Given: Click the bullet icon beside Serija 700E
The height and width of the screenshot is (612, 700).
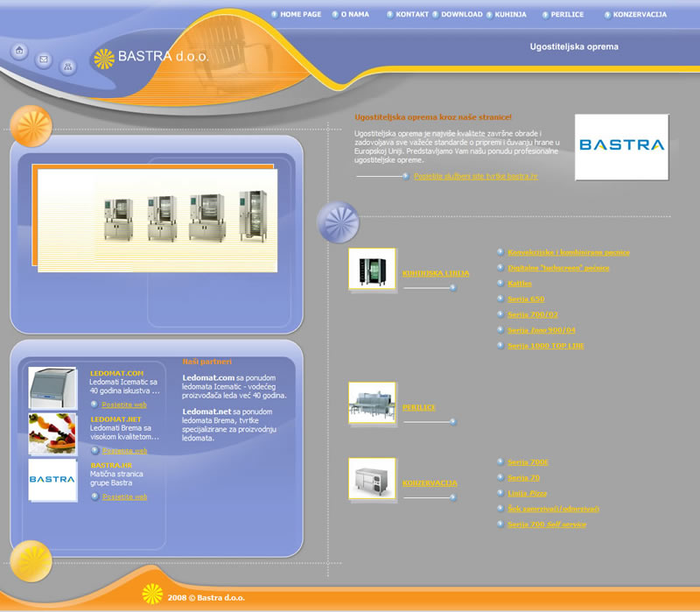Looking at the screenshot, I should point(500,462).
